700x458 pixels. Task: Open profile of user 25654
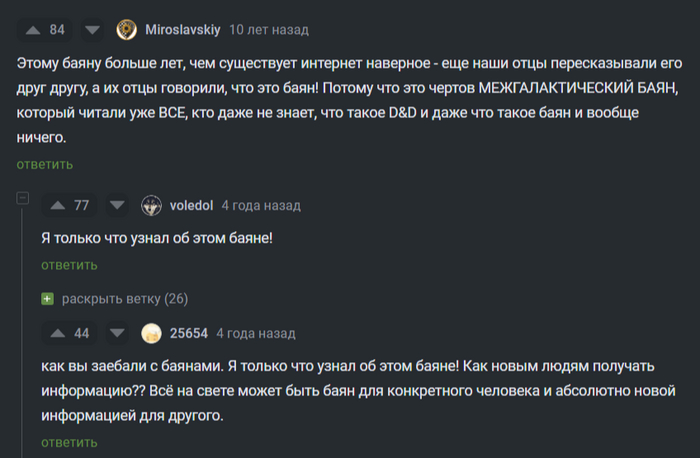pyautogui.click(x=189, y=333)
